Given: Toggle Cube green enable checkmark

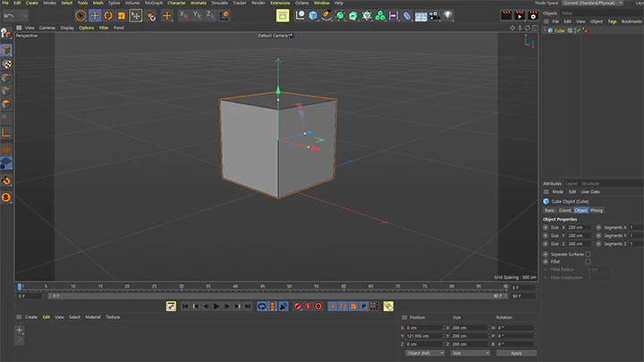Looking at the screenshot, I should coord(579,30).
